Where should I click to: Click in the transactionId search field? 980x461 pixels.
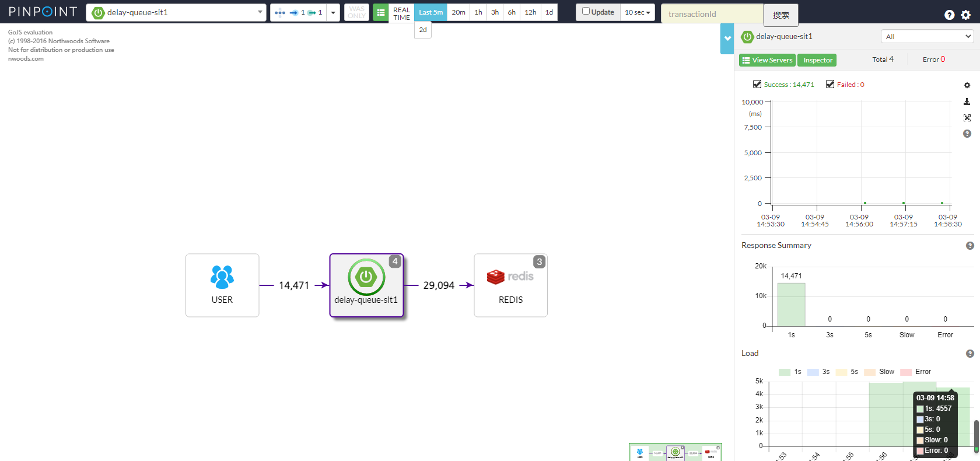[x=712, y=13]
